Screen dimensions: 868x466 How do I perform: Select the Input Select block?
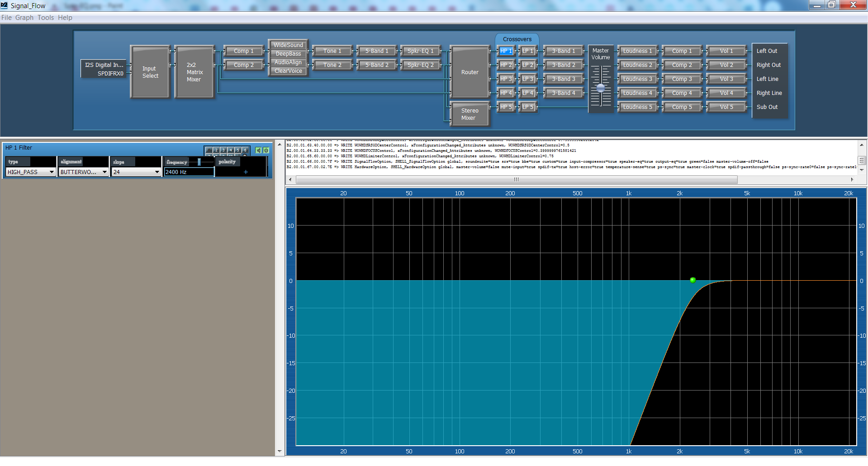pos(150,72)
